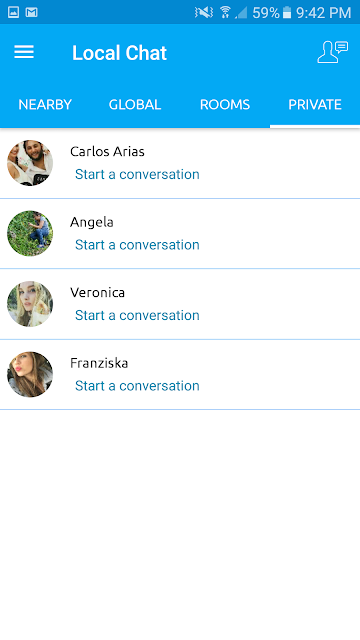Tap the image notification icon in status bar

coord(13,13)
